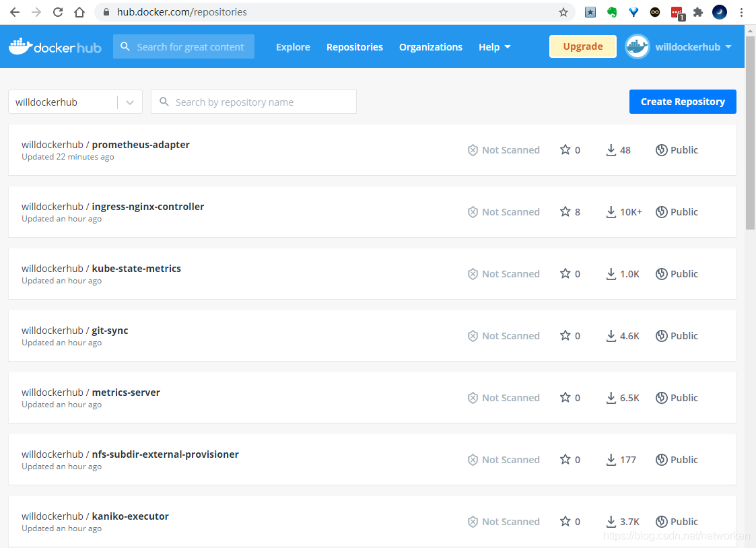This screenshot has height=548, width=756.
Task: Click the magnifier icon in repository search
Action: pyautogui.click(x=164, y=102)
